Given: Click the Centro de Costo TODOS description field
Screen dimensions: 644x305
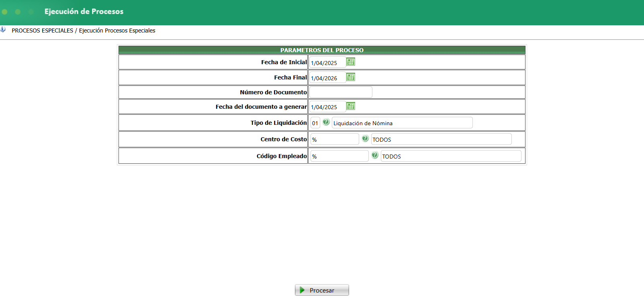Looking at the screenshot, I should click(x=441, y=139).
